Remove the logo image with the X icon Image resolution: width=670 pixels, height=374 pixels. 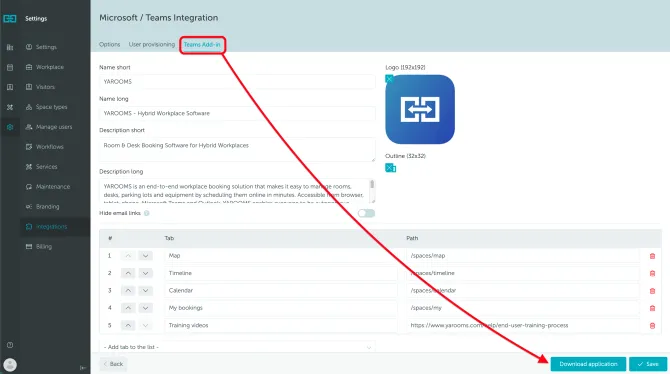pyautogui.click(x=389, y=79)
